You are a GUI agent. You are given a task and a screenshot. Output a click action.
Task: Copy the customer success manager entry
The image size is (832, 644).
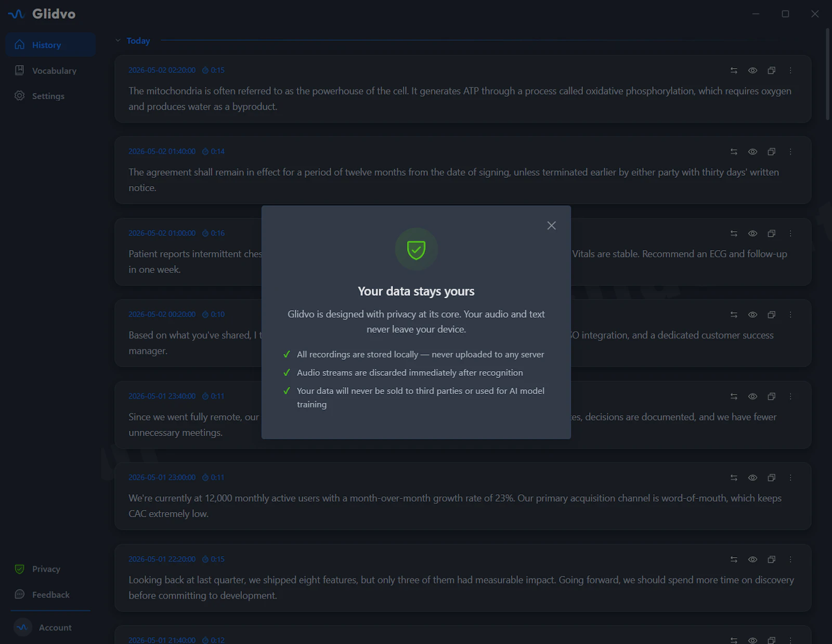771,314
